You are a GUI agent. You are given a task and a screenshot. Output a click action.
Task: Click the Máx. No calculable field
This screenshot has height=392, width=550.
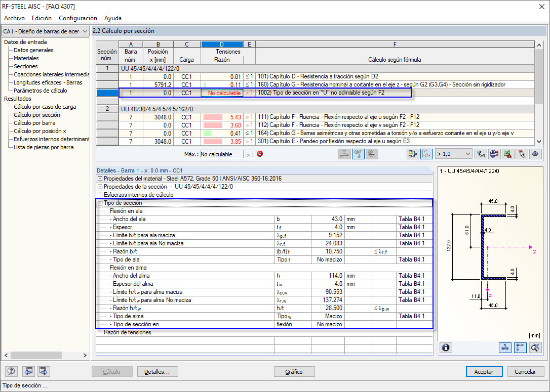[x=221, y=154]
